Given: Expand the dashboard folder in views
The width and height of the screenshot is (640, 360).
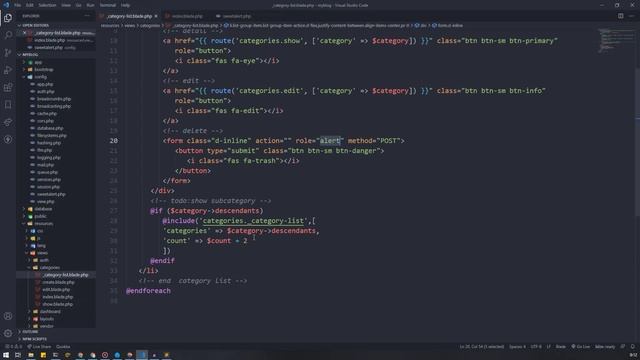Looking at the screenshot, I should (50, 311).
